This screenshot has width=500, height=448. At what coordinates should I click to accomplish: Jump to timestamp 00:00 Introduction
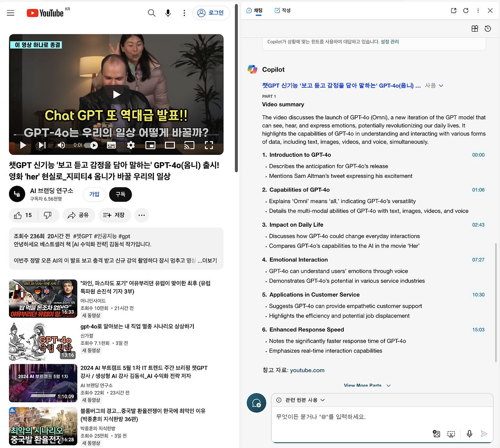coord(478,155)
